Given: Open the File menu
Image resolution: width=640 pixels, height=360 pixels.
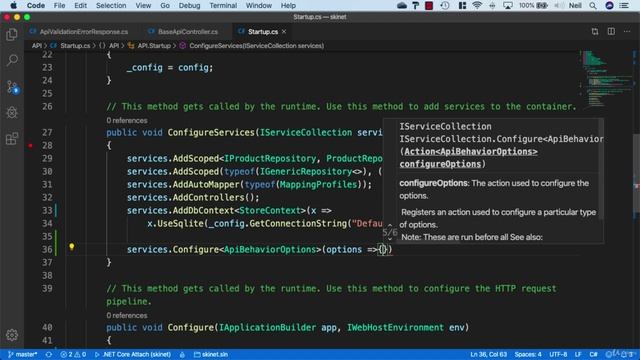Looking at the screenshot, I should coord(59,5).
